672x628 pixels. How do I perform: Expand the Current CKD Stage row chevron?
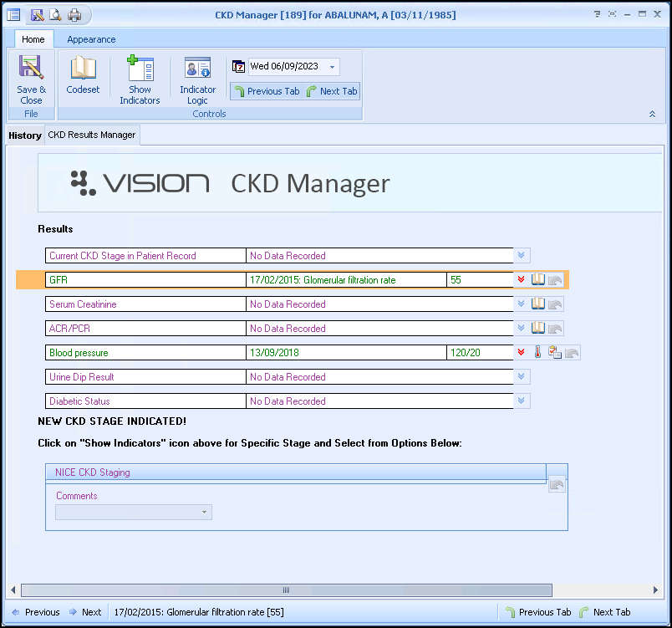tap(522, 256)
